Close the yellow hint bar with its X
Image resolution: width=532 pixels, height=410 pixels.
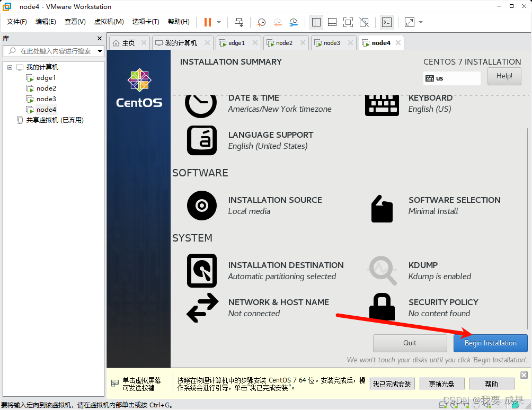coord(524,375)
